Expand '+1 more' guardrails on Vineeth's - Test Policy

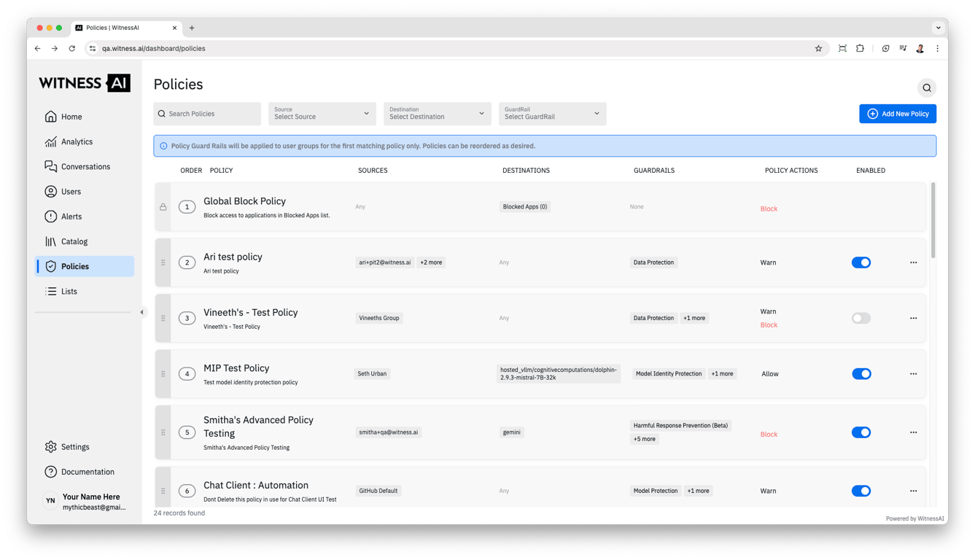point(694,318)
